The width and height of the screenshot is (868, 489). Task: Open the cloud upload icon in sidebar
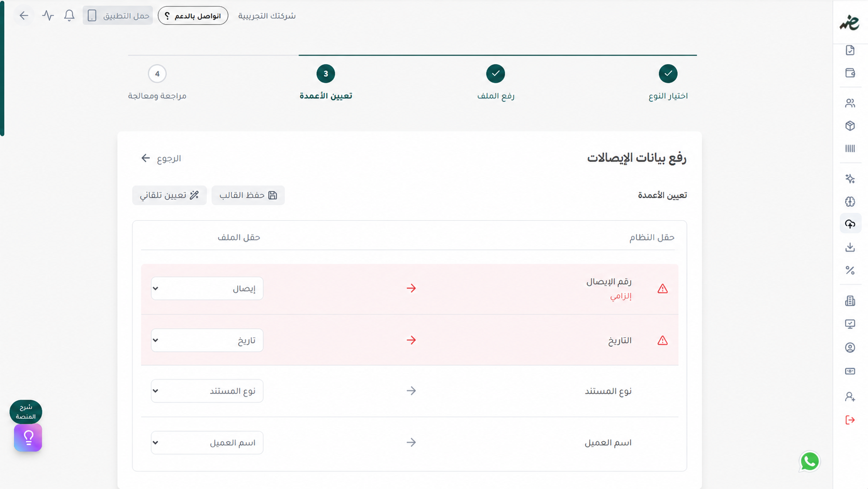850,224
